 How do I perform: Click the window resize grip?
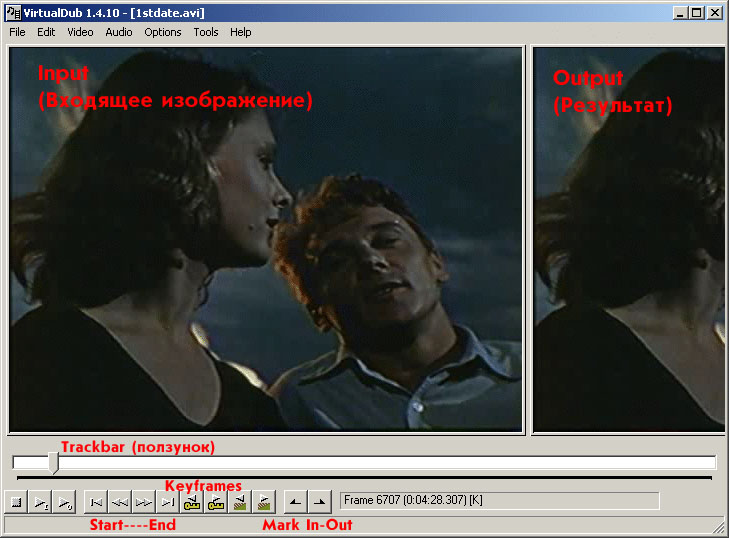click(719, 528)
